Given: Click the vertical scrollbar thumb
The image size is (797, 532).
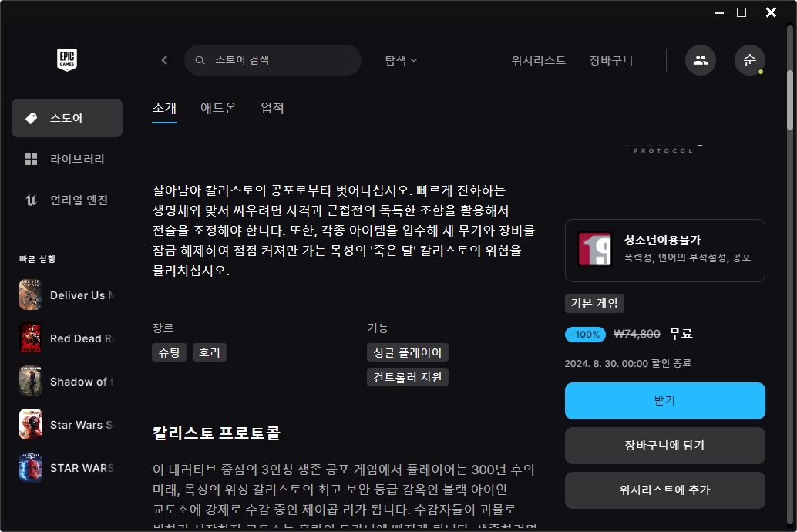Looking at the screenshot, I should 790,99.
